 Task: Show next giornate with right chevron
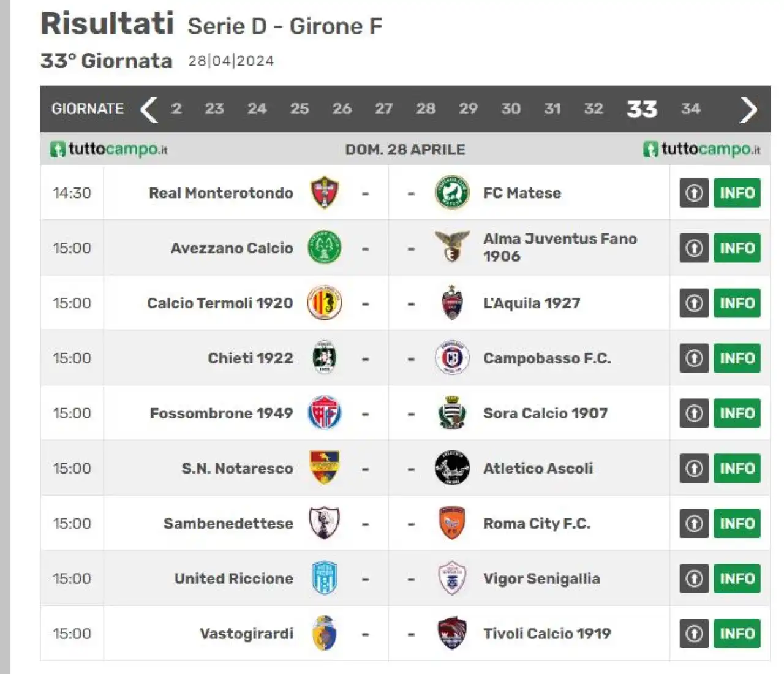point(748,110)
